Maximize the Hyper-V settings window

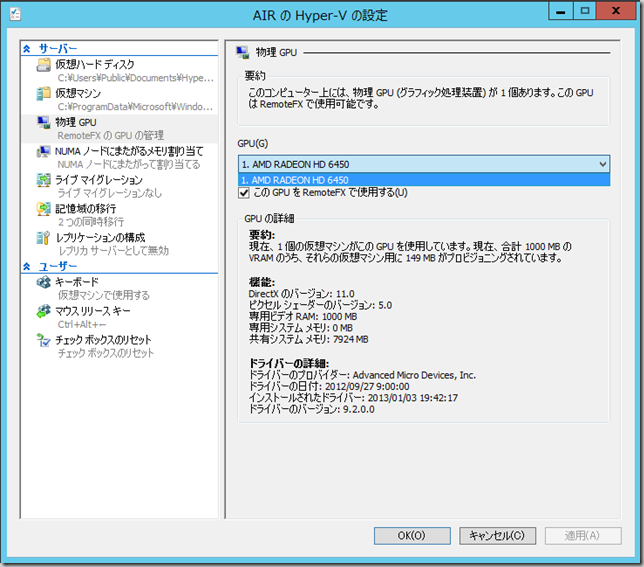point(585,11)
